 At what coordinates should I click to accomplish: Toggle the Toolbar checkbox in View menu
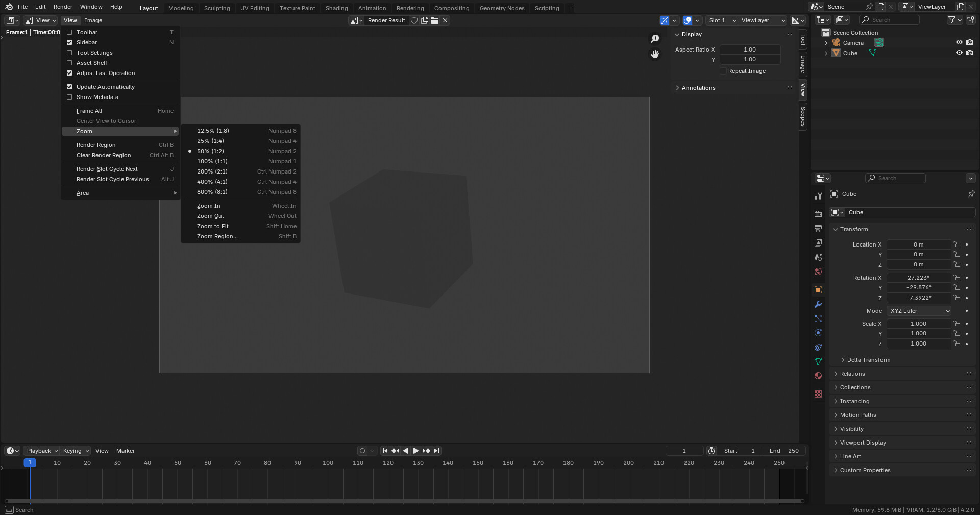pos(69,32)
